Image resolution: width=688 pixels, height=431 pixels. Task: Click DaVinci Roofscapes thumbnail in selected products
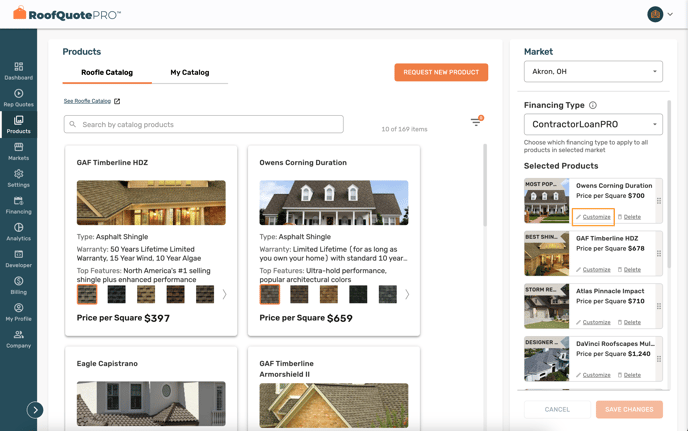(547, 359)
